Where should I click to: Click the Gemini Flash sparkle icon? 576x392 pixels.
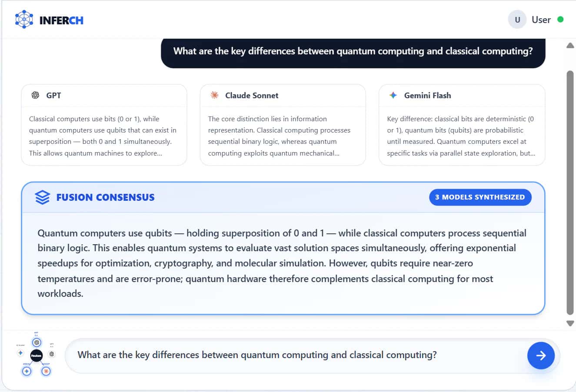tap(393, 95)
